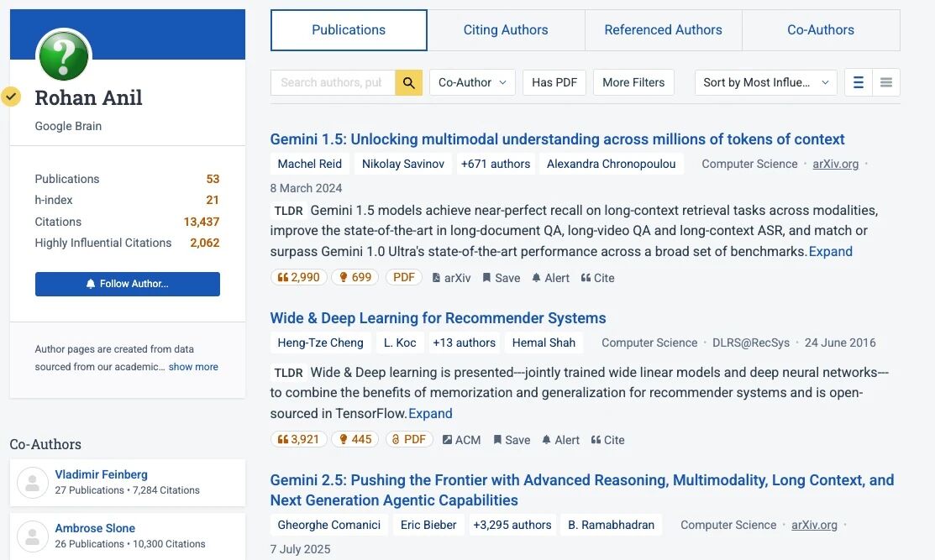
Task: Expand the Gemini 1.5 TLDR summary
Action: tap(830, 252)
